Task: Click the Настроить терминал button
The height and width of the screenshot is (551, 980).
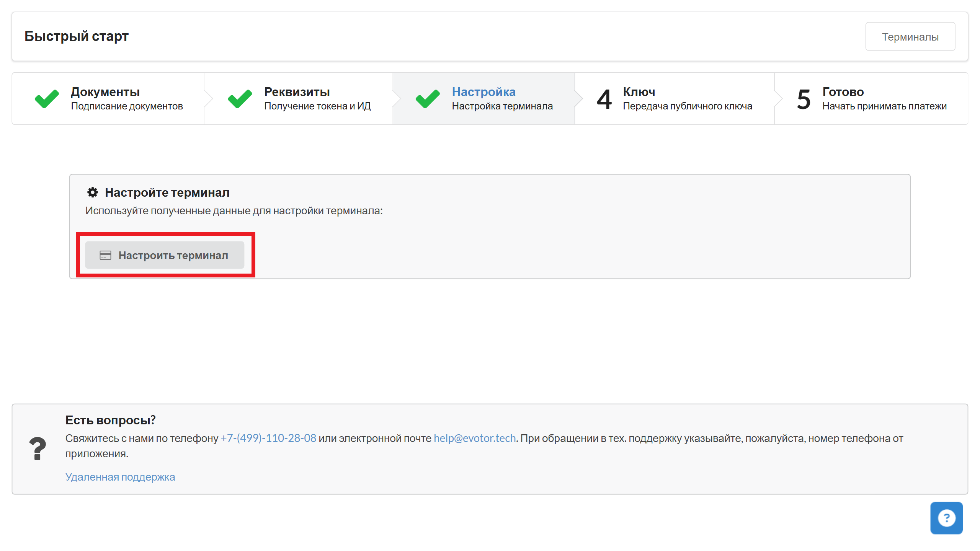Action: 165,255
